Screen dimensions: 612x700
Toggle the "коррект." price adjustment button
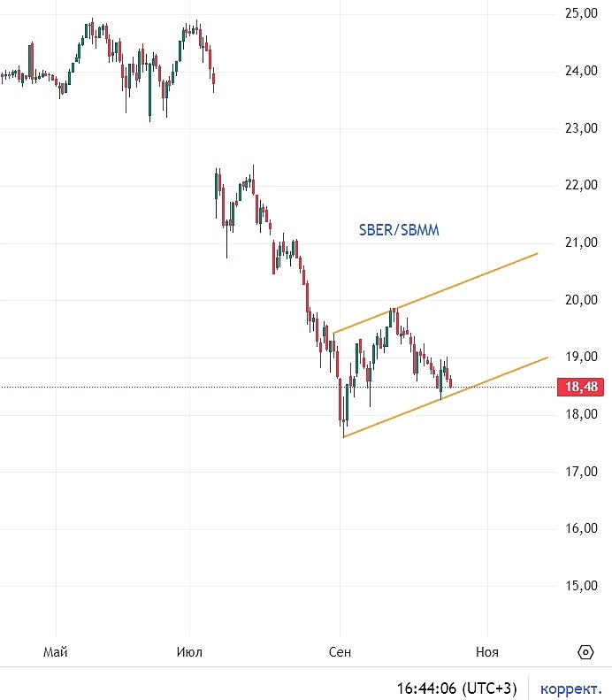[571, 688]
